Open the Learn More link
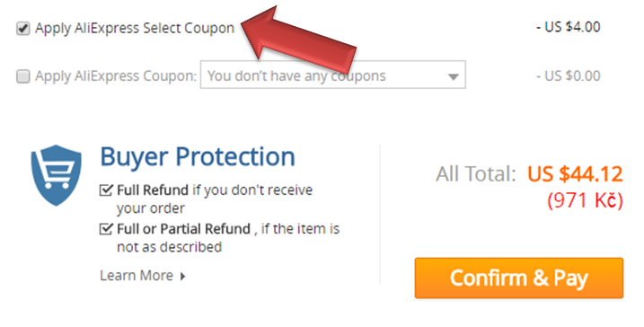 [x=137, y=275]
